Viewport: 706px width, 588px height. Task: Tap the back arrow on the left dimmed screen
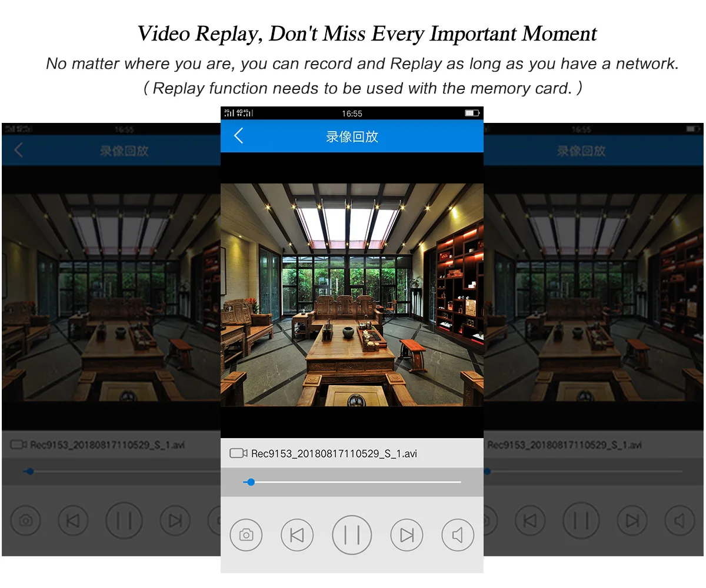[x=18, y=150]
